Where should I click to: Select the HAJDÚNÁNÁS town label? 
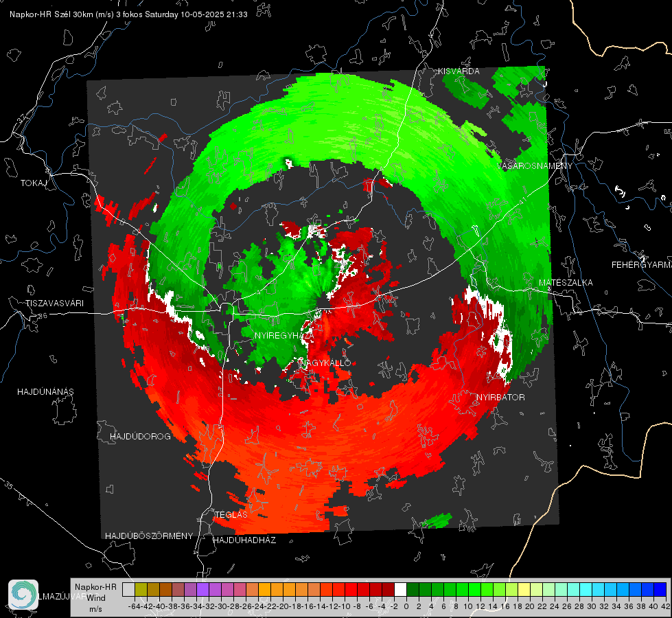(45, 392)
